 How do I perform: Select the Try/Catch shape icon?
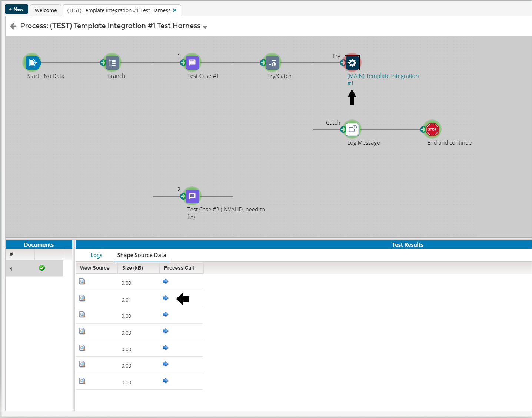[272, 63]
